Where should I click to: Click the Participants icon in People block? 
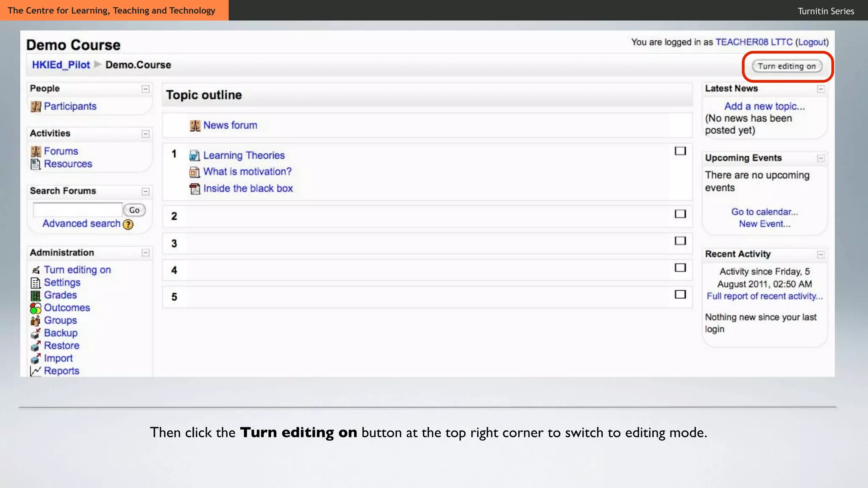click(x=36, y=106)
